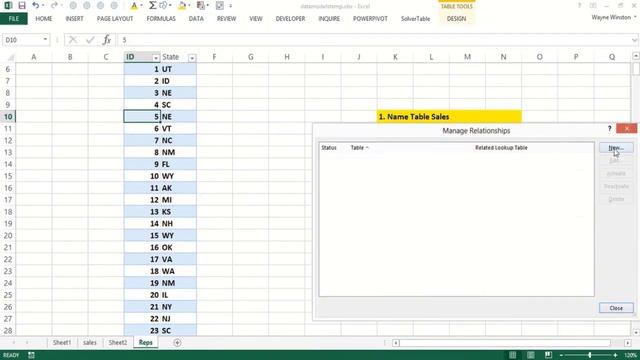Customize Quick Access Toolbar dropdown

coord(231,6)
